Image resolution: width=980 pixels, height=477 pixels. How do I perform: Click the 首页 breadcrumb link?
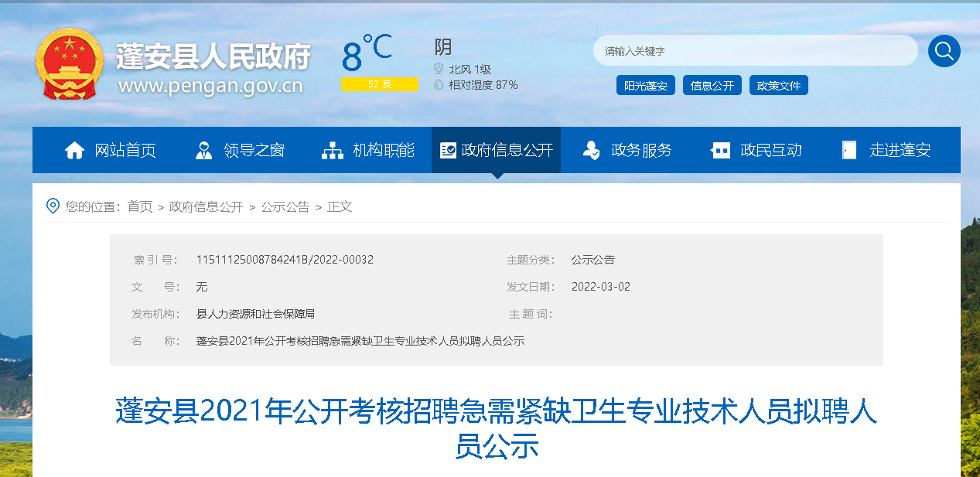point(140,206)
